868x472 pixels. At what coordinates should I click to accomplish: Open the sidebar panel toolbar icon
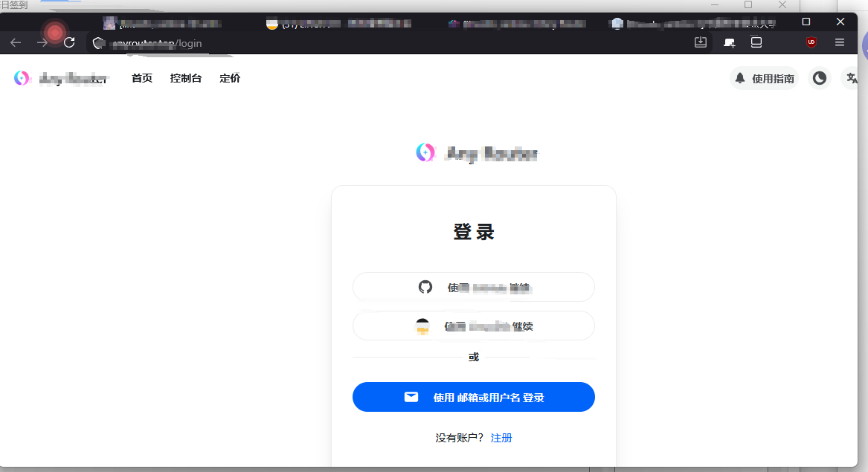(756, 42)
